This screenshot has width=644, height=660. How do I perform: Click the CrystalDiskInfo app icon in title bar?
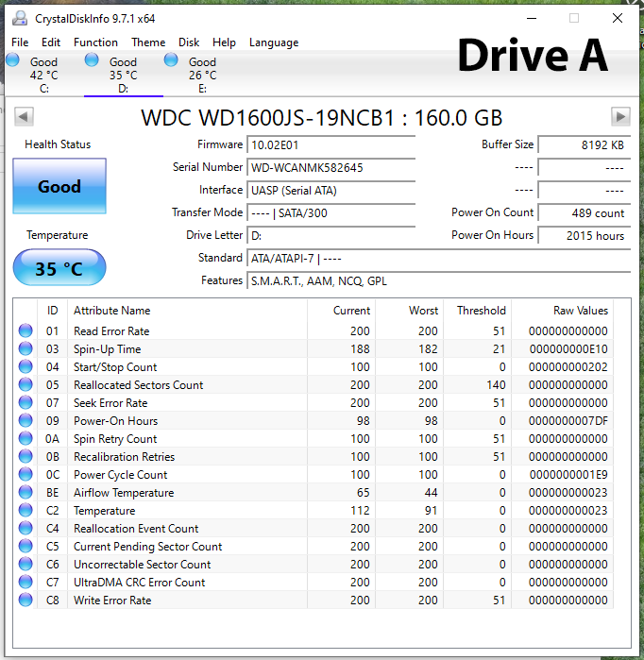tap(20, 19)
